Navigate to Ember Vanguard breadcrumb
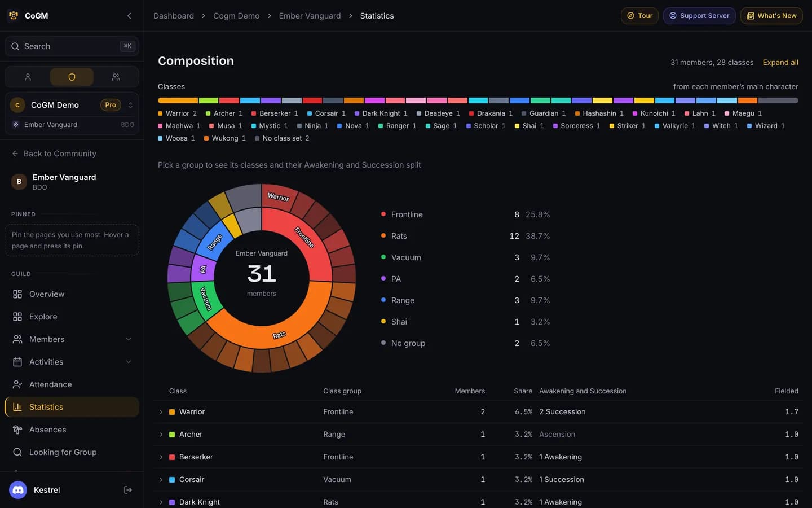The height and width of the screenshot is (508, 812). coord(310,16)
